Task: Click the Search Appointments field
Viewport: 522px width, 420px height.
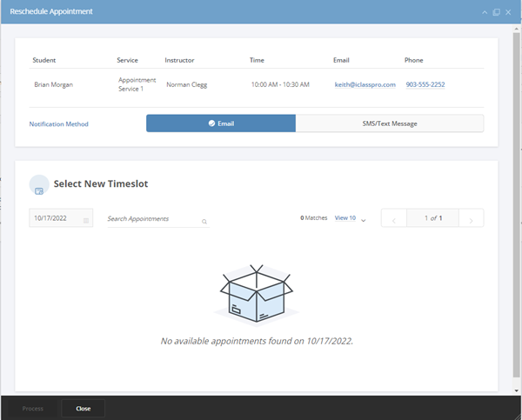Action: coord(158,219)
